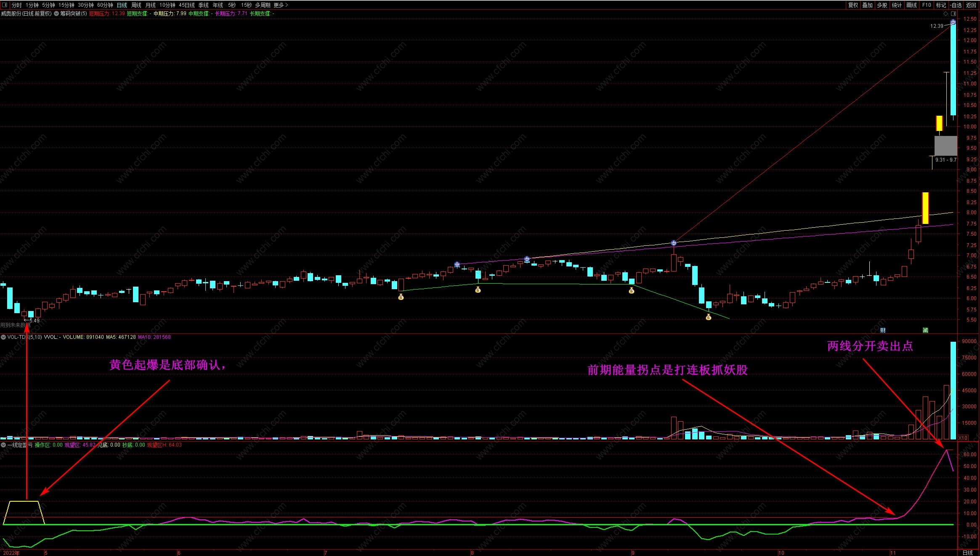Image resolution: width=980 pixels, height=556 pixels.
Task: Open F10 company info
Action: click(x=926, y=5)
